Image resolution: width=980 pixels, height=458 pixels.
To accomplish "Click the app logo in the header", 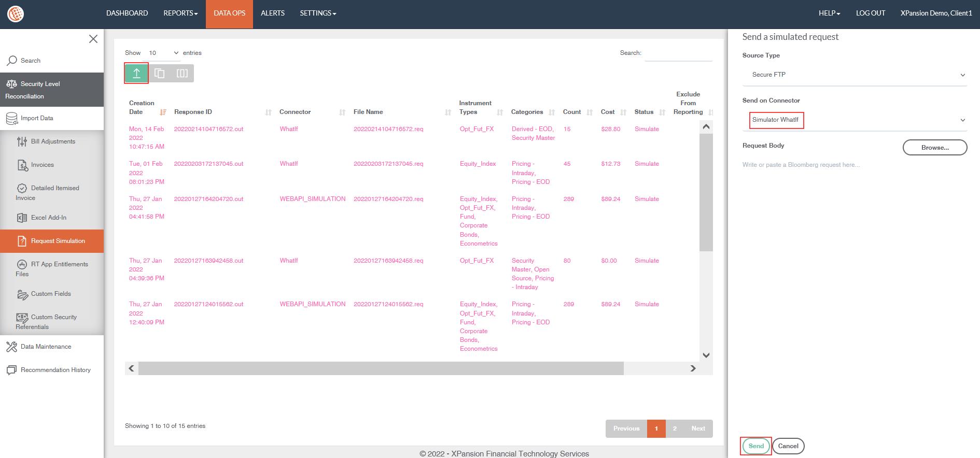I will pos(16,14).
